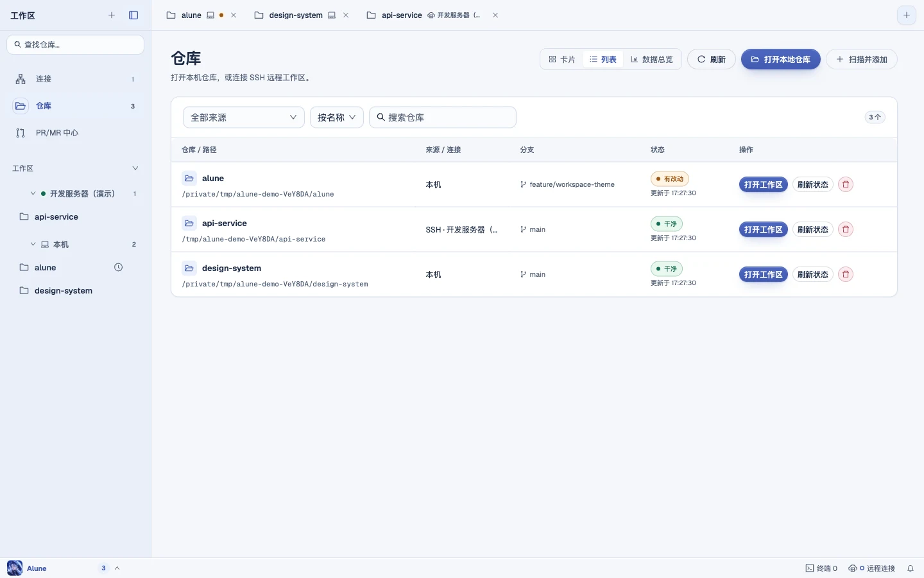Go to PR/MR 中心 in the sidebar
Image resolution: width=924 pixels, height=578 pixels.
[x=76, y=133]
